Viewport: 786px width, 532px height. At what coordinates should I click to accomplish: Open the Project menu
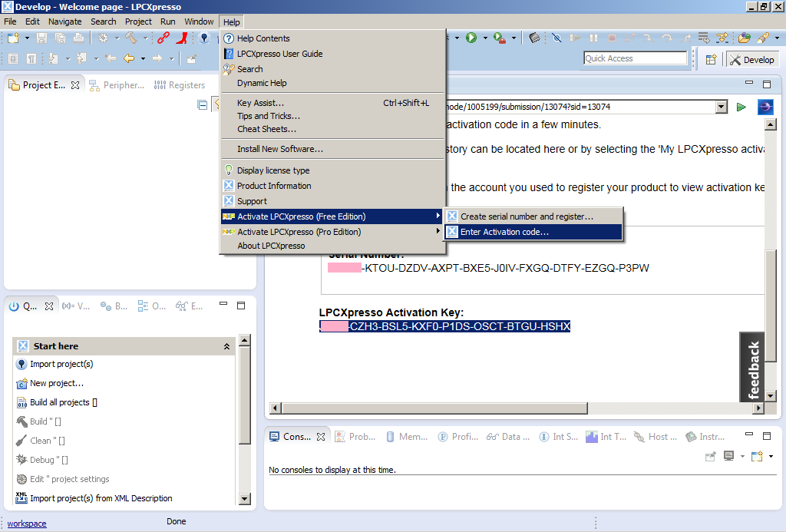pos(138,21)
